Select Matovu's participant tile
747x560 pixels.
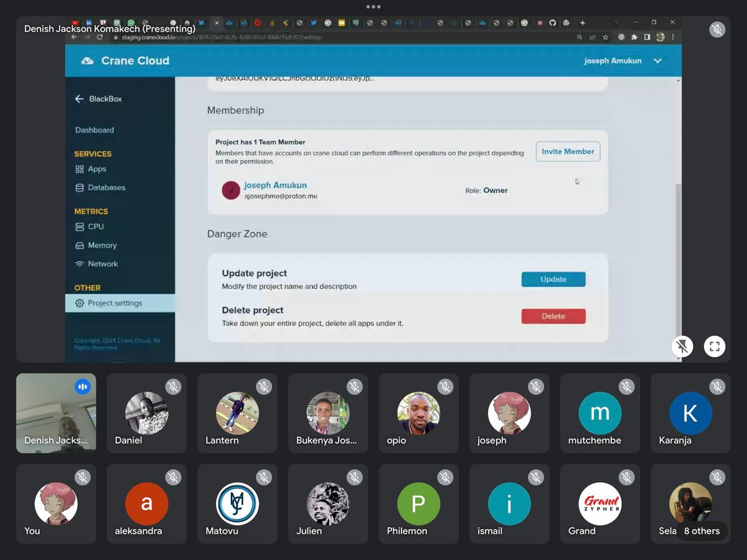(x=238, y=504)
